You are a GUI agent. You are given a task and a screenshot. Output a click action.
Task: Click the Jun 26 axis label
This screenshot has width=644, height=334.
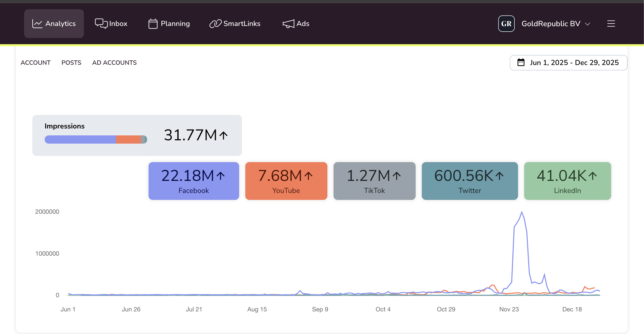[131, 309]
